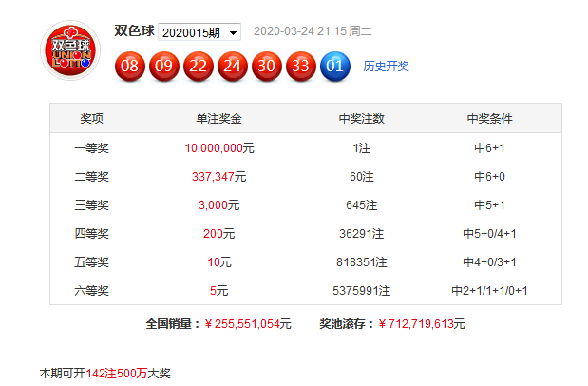
Task: Open the 2020015期 issue dropdown
Action: click(x=199, y=32)
